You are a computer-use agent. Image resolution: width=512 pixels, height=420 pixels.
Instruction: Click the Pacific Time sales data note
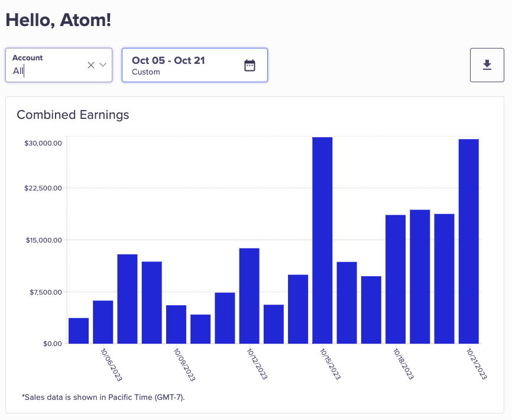tap(103, 397)
